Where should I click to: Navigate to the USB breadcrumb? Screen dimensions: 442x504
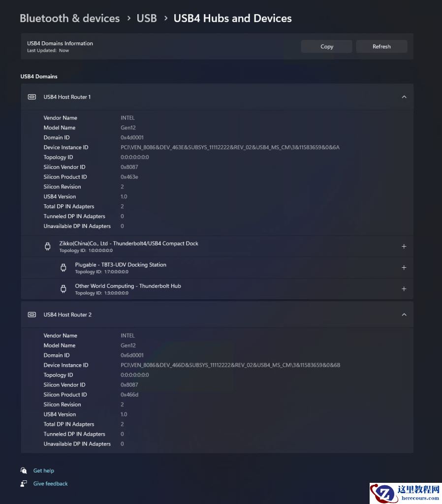147,18
